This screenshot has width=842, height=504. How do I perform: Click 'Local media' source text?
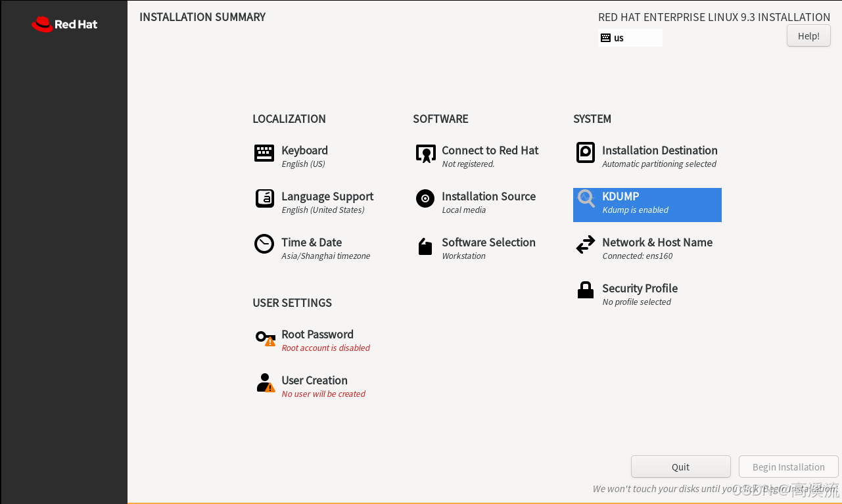pyautogui.click(x=463, y=210)
